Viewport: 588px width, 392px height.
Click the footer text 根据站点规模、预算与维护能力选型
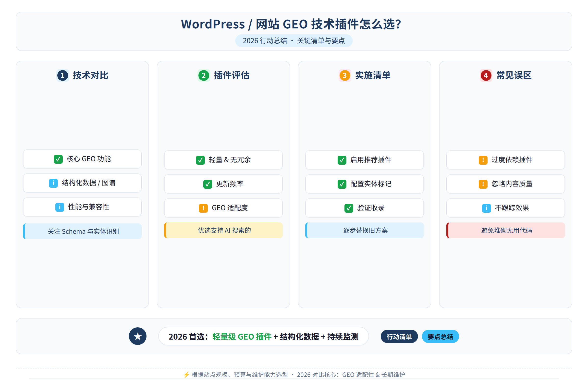click(x=240, y=375)
